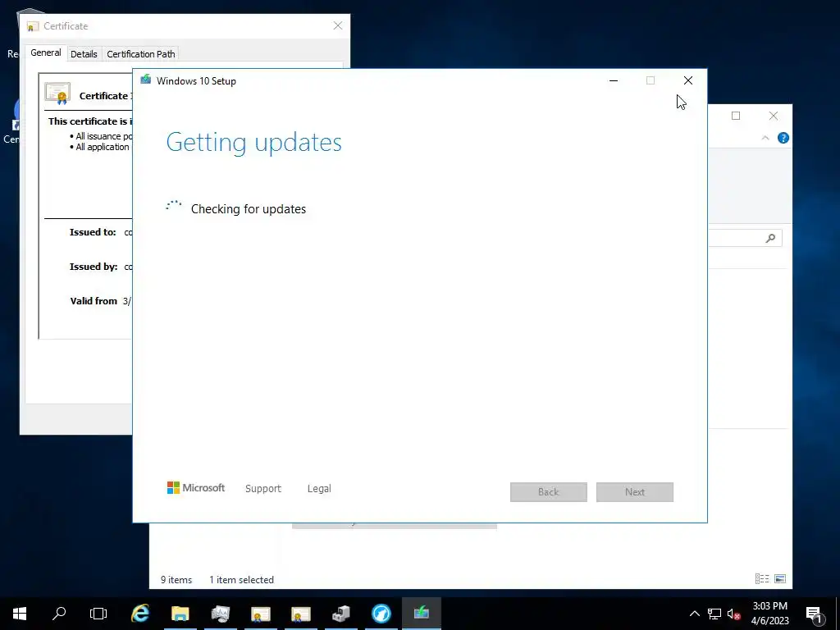Click Show desktop sliver at taskbar end
Viewport: 840px width, 630px height.
tap(838, 614)
